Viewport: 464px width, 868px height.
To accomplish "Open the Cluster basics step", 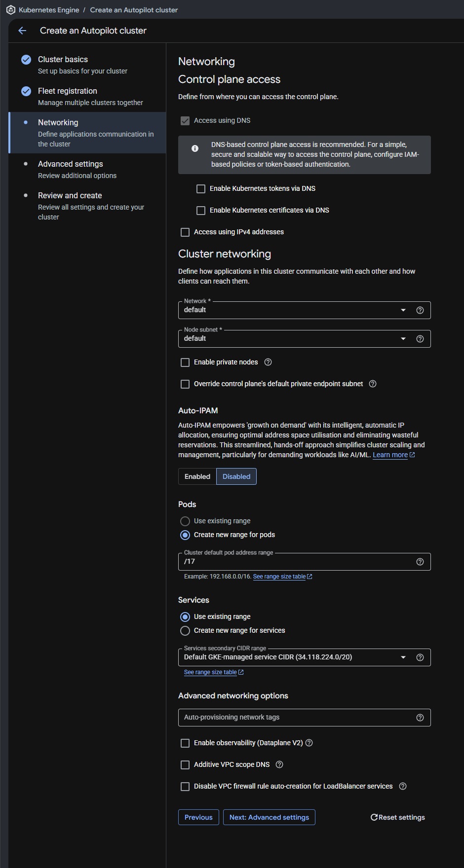I will pyautogui.click(x=87, y=65).
